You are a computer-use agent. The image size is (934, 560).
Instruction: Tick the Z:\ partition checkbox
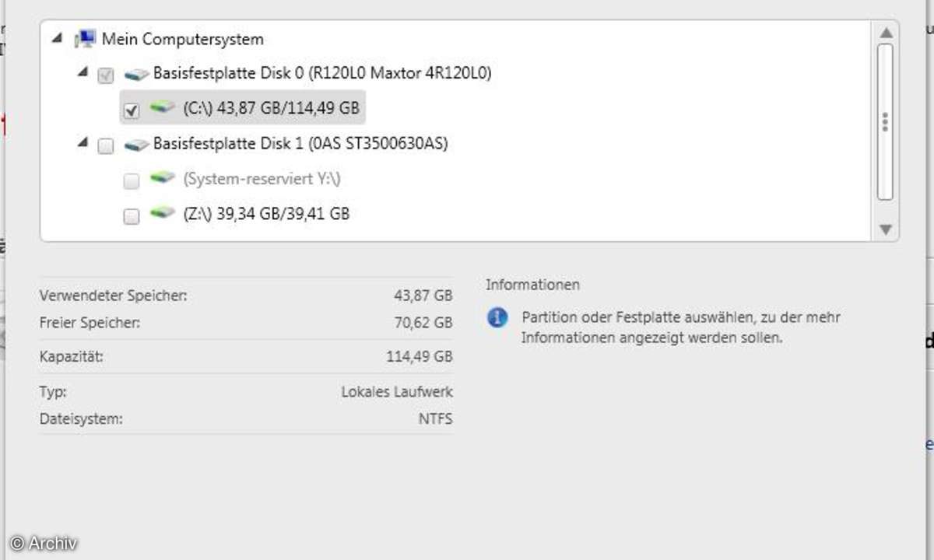(x=132, y=216)
